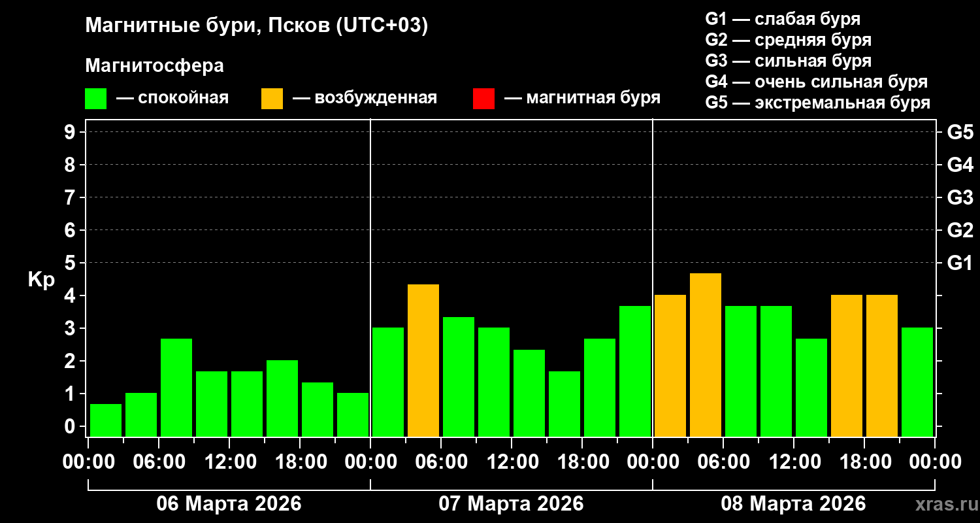Click the 'G5 — экстремальная буря' legend line
Screen dimensions: 980x523
(x=818, y=103)
